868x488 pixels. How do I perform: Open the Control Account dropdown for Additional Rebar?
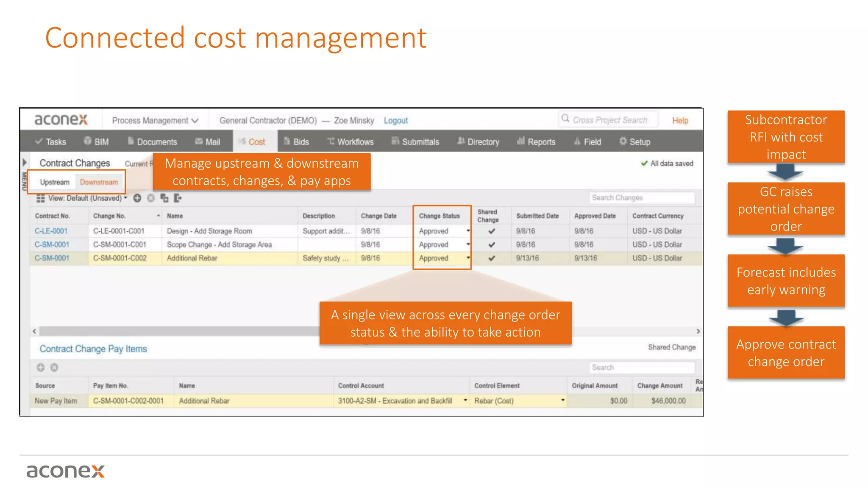click(465, 400)
